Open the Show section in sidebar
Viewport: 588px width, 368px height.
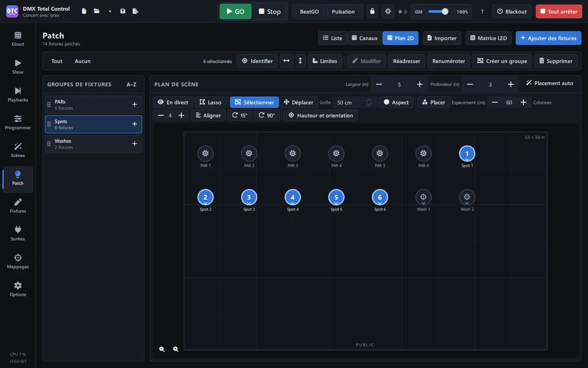coord(18,67)
